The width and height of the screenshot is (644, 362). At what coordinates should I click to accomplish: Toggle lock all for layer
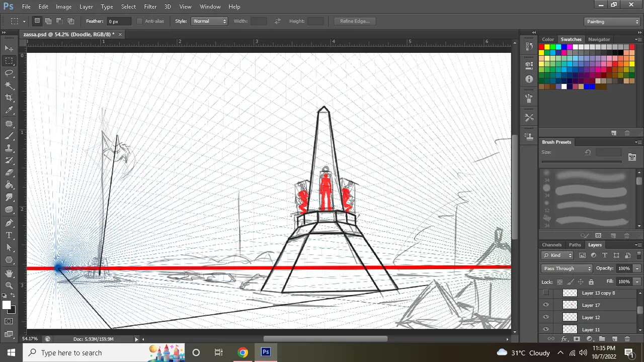point(591,282)
